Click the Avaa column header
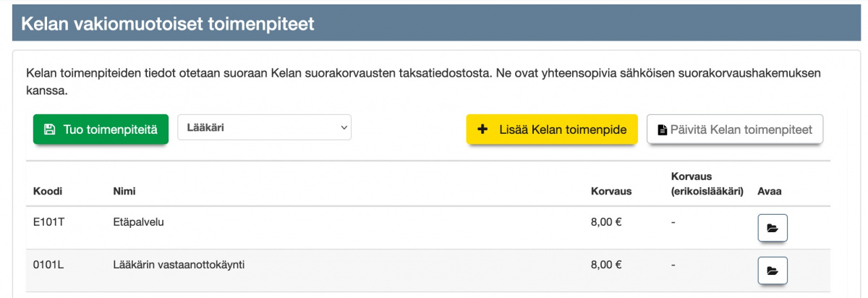 pyautogui.click(x=770, y=192)
